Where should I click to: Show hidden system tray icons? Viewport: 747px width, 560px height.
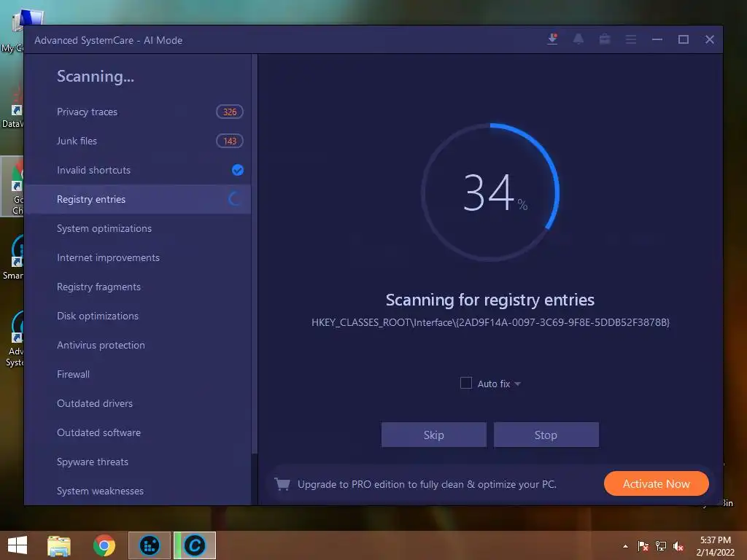tap(625, 546)
